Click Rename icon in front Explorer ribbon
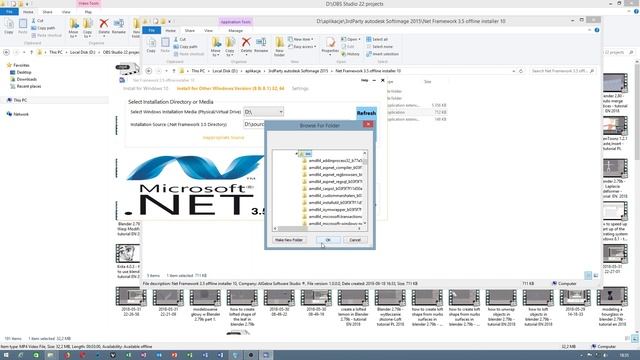This screenshot has height=360, width=640. click(x=261, y=45)
